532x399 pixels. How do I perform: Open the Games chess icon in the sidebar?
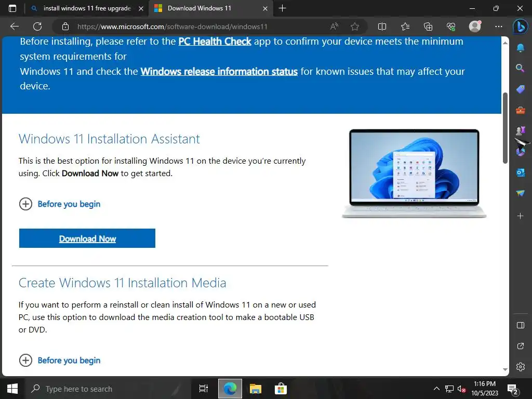click(520, 130)
